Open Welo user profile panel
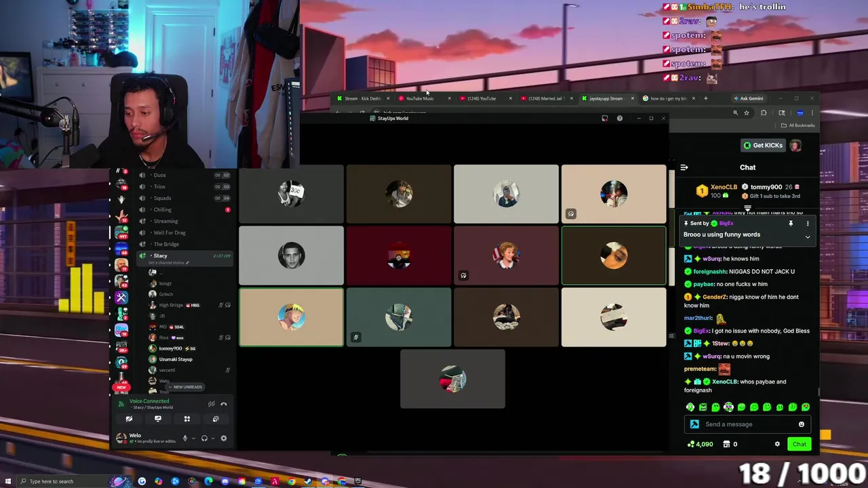868x488 pixels. point(146,438)
